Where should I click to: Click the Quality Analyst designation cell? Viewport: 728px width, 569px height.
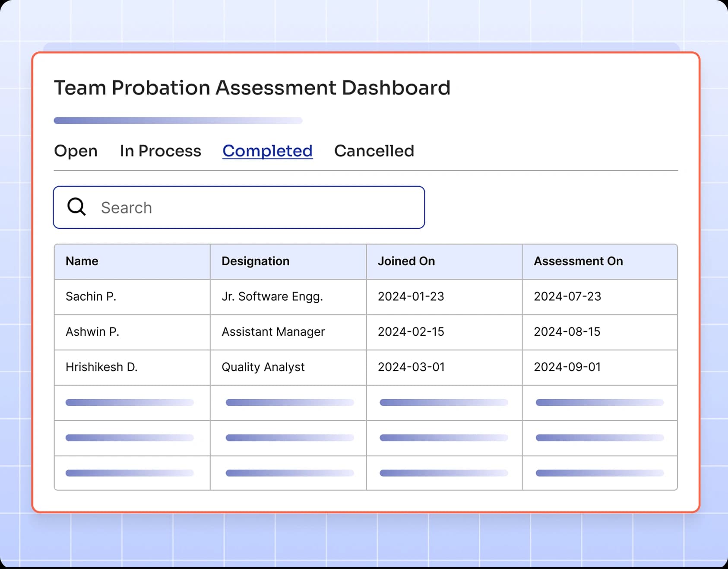click(x=263, y=367)
